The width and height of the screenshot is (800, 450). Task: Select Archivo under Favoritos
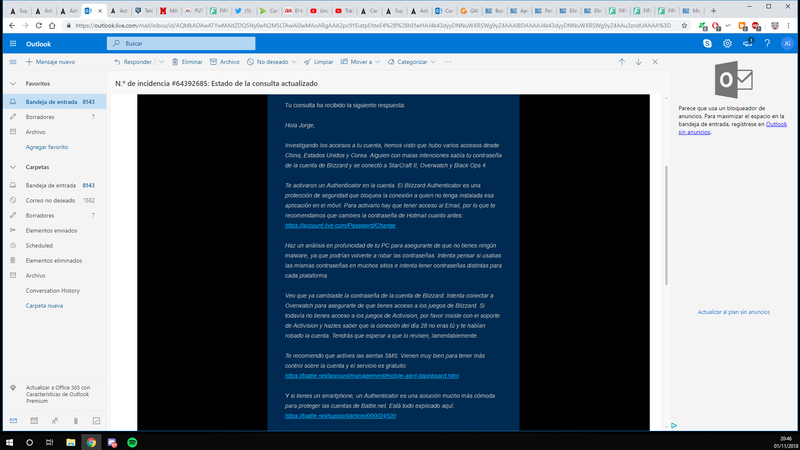[x=55, y=132]
